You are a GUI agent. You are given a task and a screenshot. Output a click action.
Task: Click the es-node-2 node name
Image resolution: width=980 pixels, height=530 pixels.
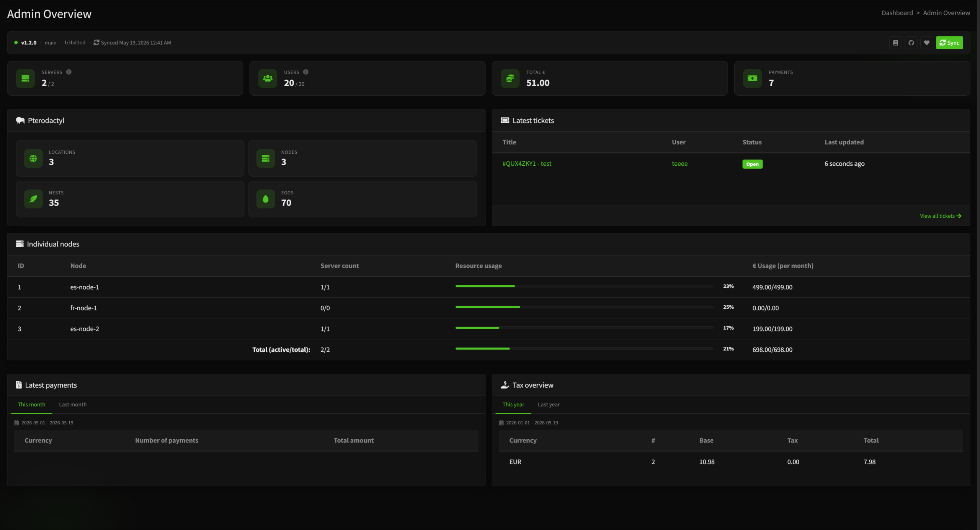pos(85,329)
